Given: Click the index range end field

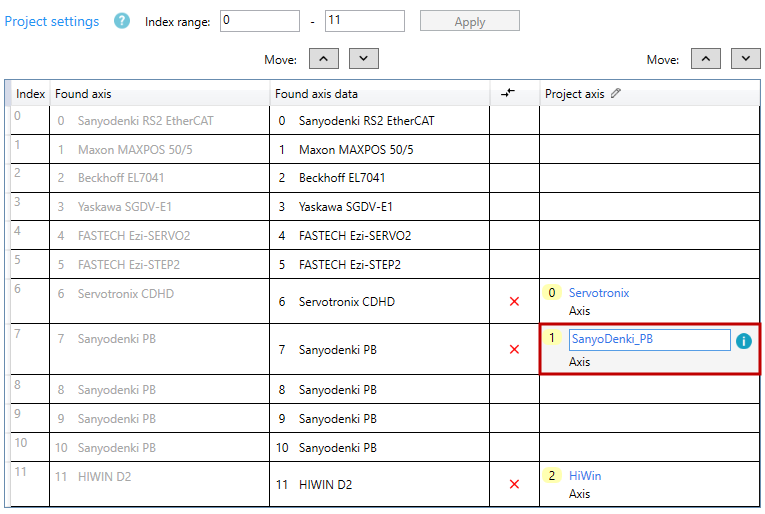Looking at the screenshot, I should coord(364,21).
